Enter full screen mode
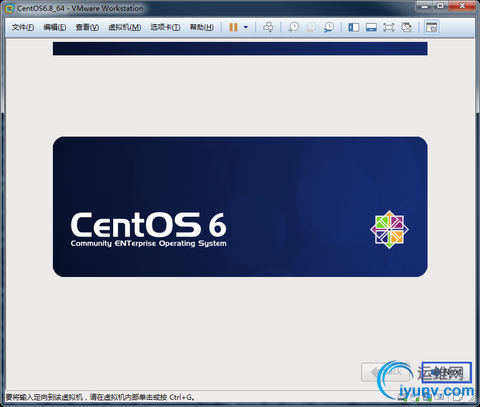480x407 pixels. tap(389, 27)
